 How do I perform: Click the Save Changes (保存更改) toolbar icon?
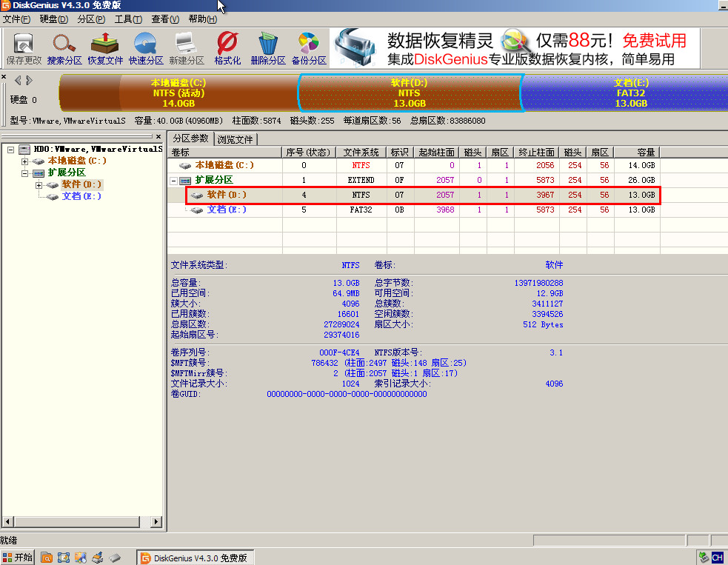tap(24, 48)
